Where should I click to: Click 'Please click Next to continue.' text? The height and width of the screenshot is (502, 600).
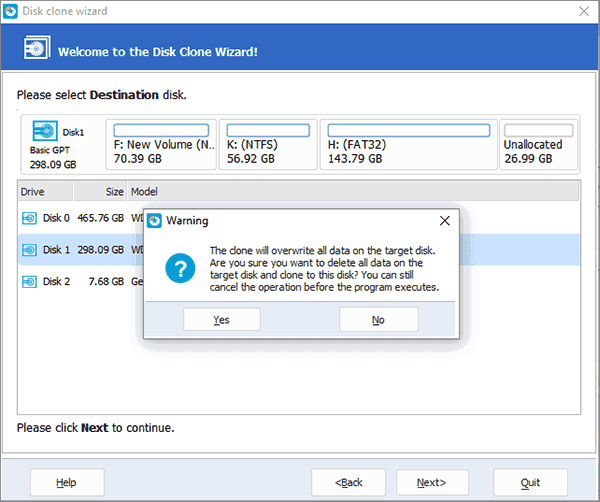(x=95, y=428)
